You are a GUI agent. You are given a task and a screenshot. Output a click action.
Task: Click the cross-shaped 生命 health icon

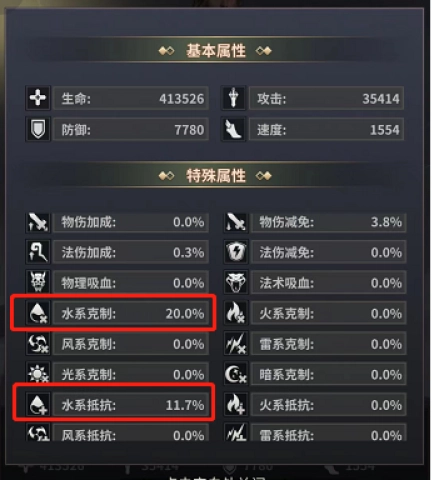pyautogui.click(x=38, y=98)
